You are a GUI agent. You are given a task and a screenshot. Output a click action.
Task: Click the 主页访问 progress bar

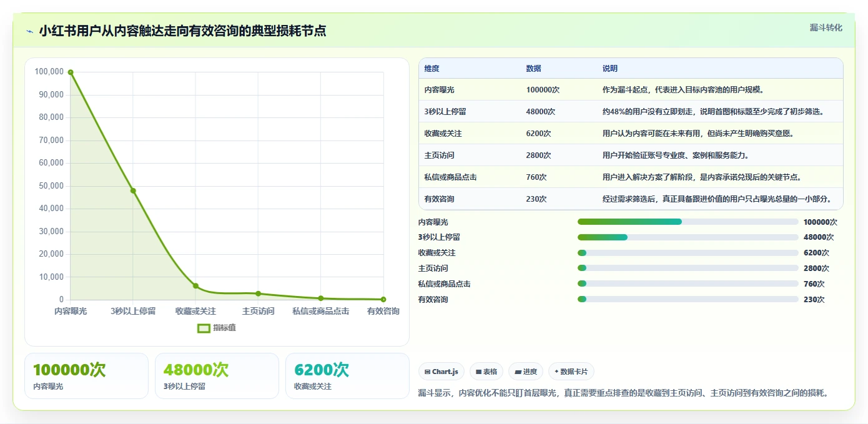pyautogui.click(x=688, y=269)
